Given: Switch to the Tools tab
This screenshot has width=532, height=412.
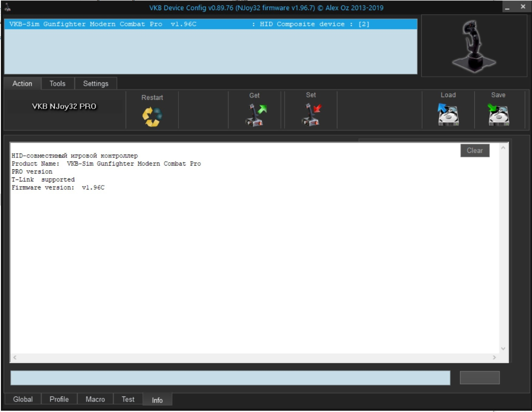Looking at the screenshot, I should point(57,83).
